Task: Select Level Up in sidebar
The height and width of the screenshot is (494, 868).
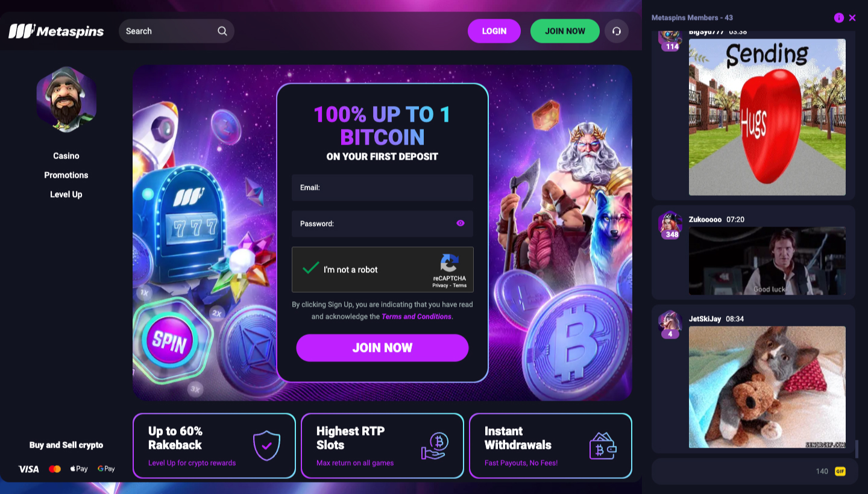Action: pos(66,195)
